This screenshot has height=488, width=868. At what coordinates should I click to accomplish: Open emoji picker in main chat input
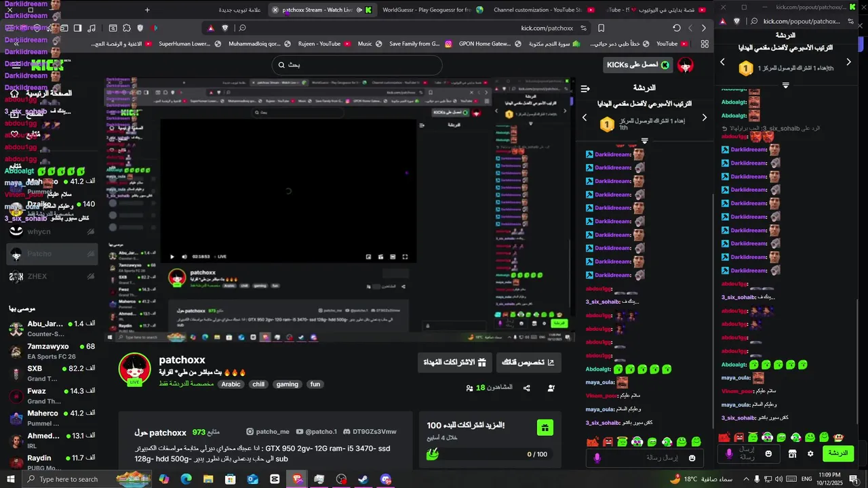(692, 458)
